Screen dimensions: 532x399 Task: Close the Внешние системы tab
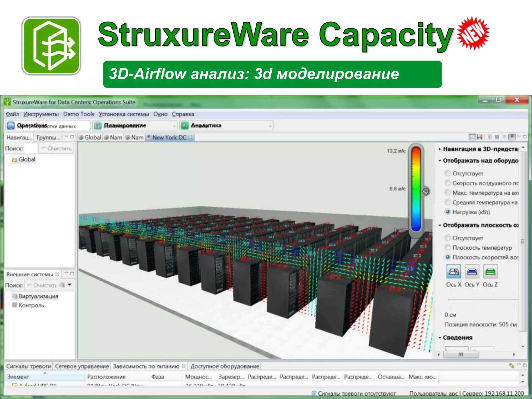click(x=57, y=274)
